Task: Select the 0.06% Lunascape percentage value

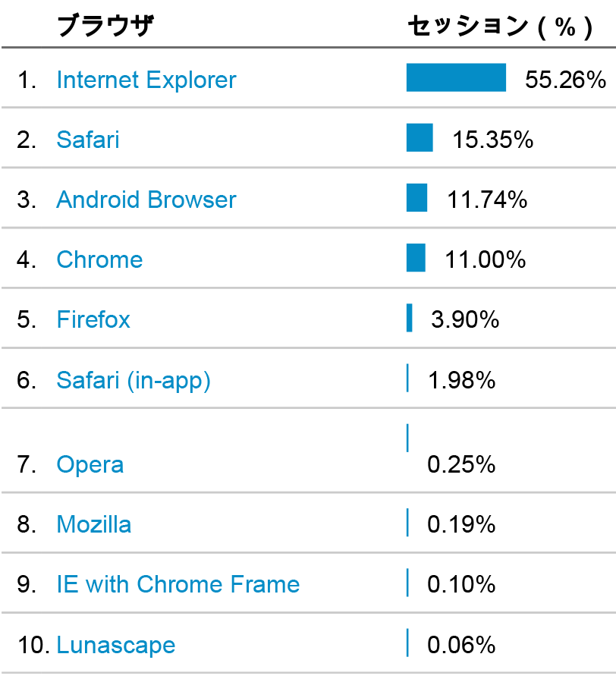Action: point(461,645)
